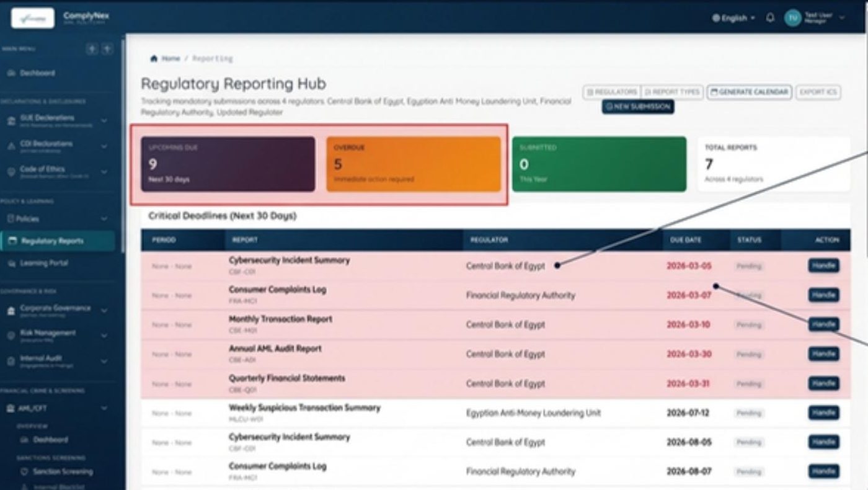Expand the Corporate Governance section
The height and width of the screenshot is (490, 868).
pyautogui.click(x=104, y=311)
